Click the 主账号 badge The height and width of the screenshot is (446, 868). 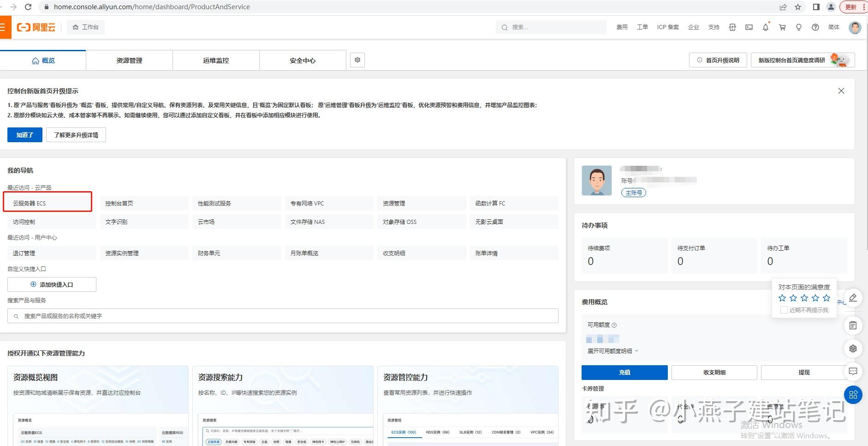[x=634, y=193]
